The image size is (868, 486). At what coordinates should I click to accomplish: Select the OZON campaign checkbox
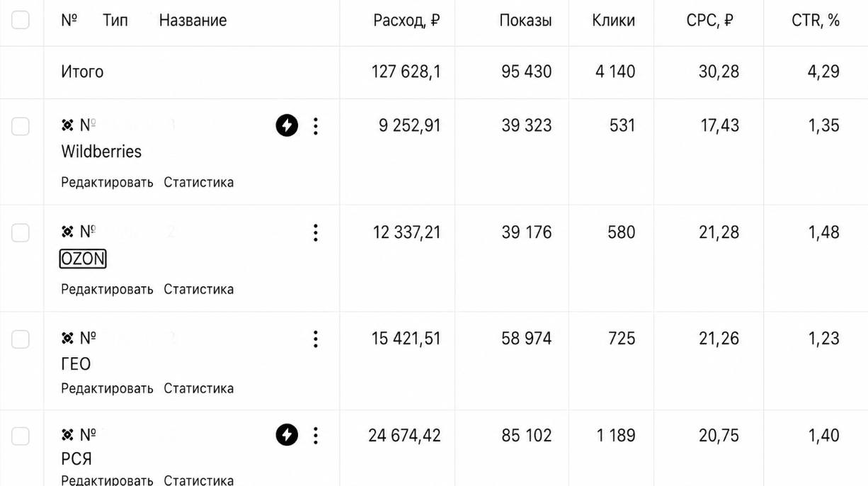21,233
